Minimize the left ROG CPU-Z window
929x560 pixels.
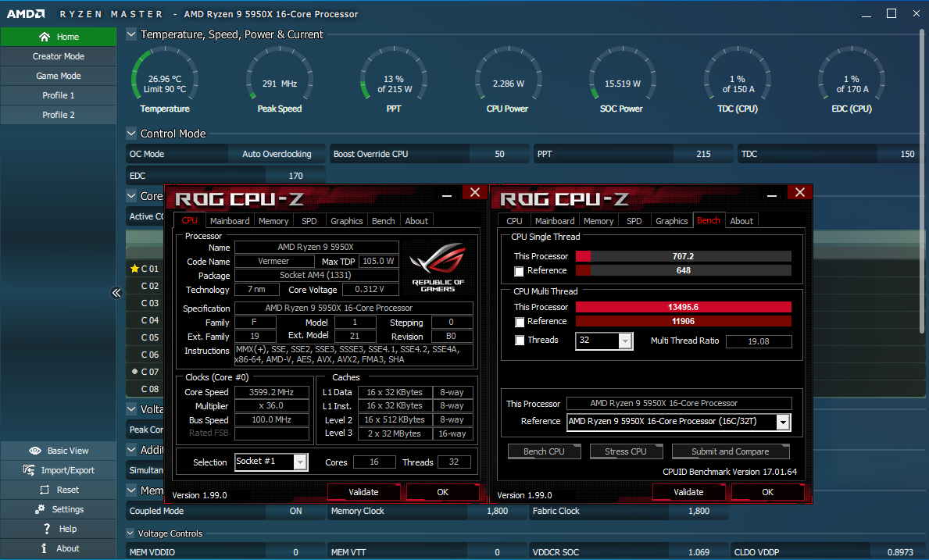coord(447,194)
